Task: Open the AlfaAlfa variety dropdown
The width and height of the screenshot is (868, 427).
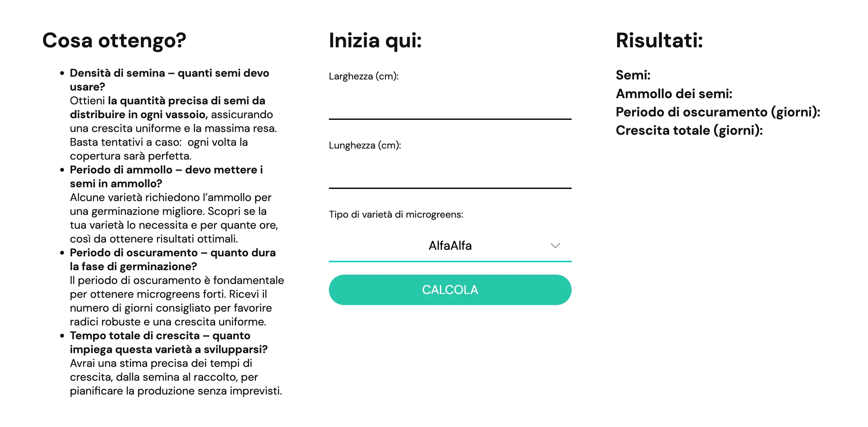Action: tap(450, 246)
